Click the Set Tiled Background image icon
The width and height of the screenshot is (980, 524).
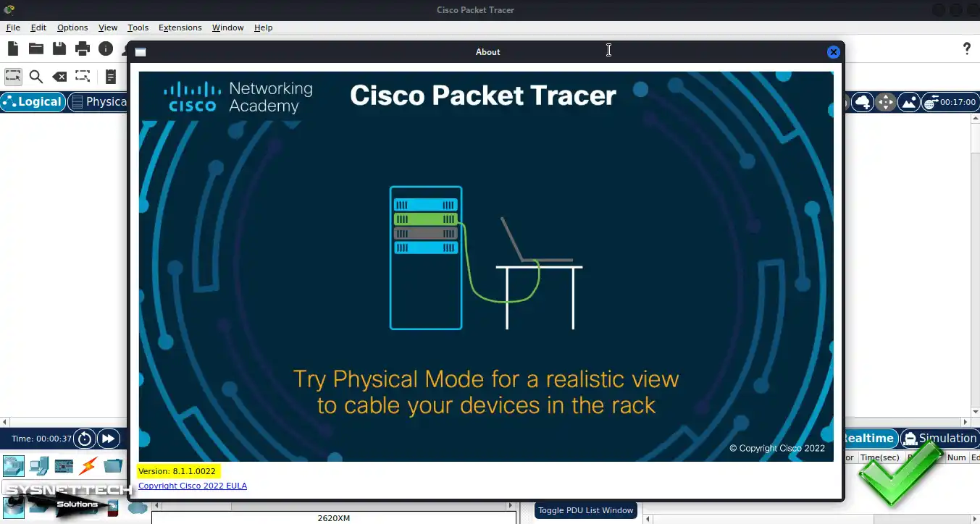909,102
